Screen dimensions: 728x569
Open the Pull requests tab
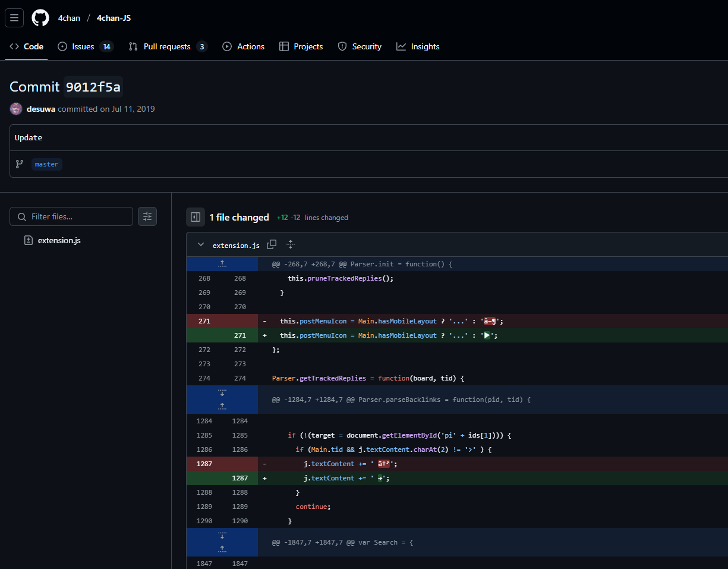[166, 46]
